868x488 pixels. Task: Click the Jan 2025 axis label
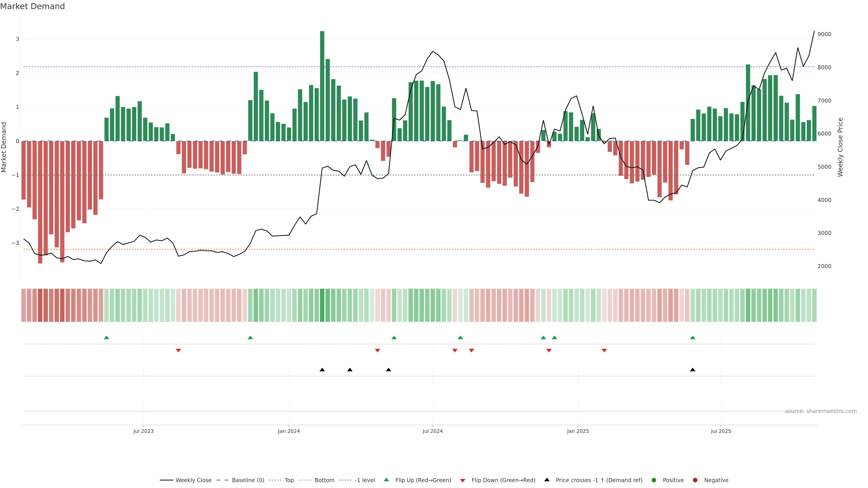pyautogui.click(x=578, y=431)
